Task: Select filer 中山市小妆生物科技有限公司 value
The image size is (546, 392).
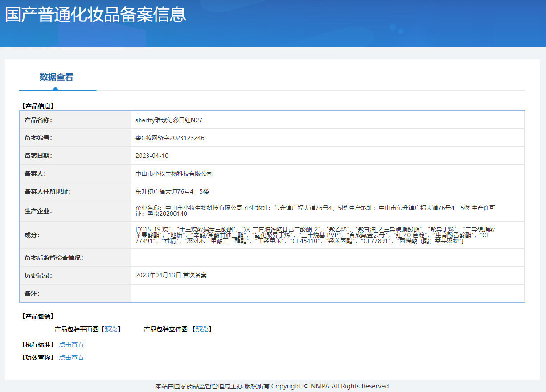Action: [x=174, y=173]
